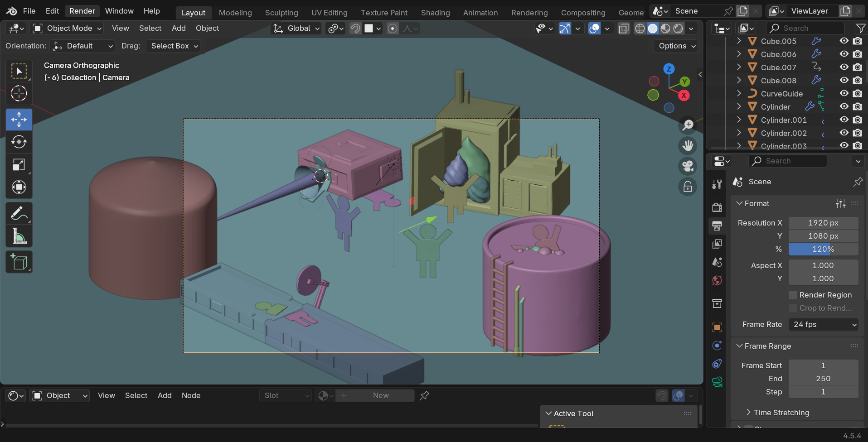This screenshot has height=442, width=868.
Task: Open the Output properties tab icon
Action: (717, 226)
